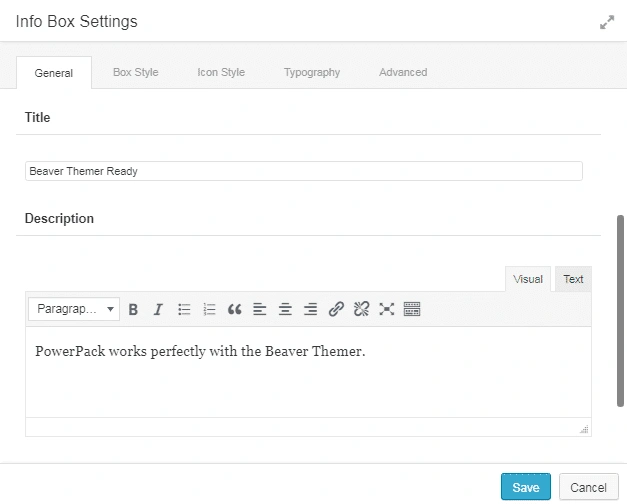
Task: Align text left
Action: pyautogui.click(x=260, y=310)
